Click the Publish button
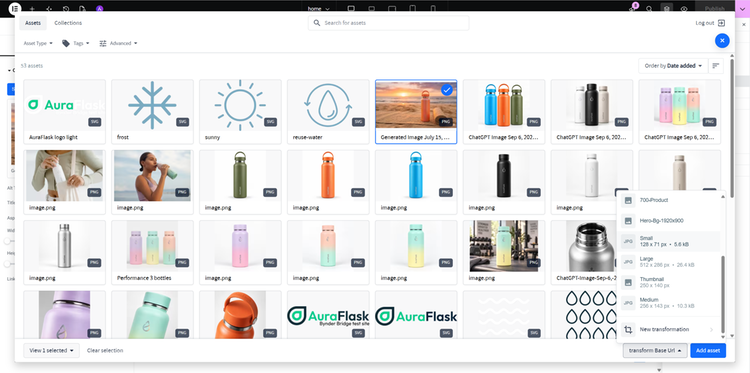 coord(715,9)
